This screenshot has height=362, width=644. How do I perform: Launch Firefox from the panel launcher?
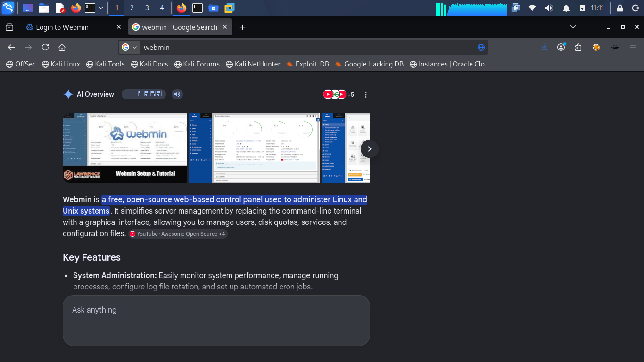click(76, 8)
